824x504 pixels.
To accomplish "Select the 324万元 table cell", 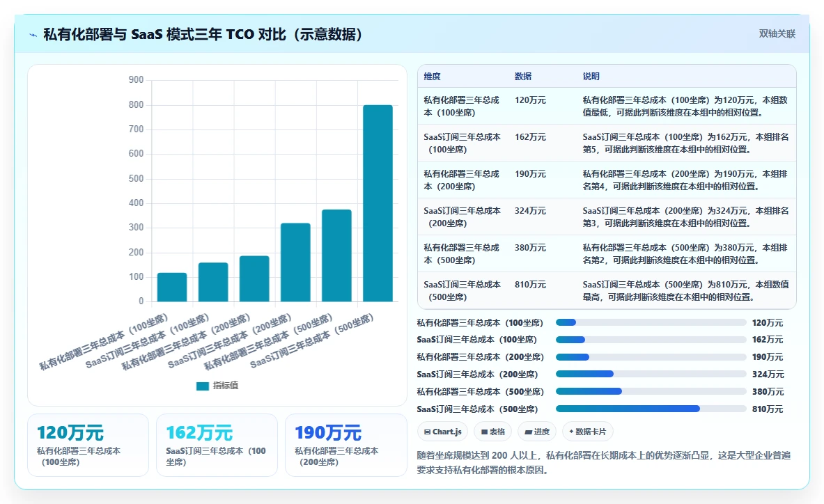I will [530, 210].
